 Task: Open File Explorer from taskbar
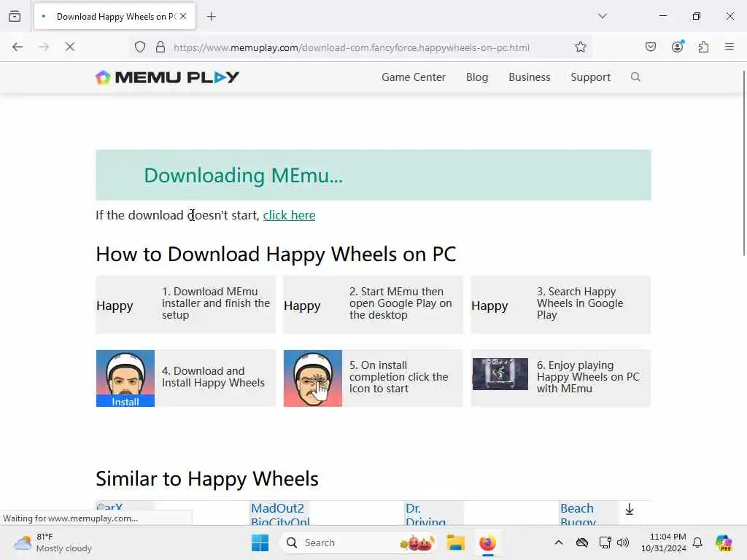tap(455, 542)
